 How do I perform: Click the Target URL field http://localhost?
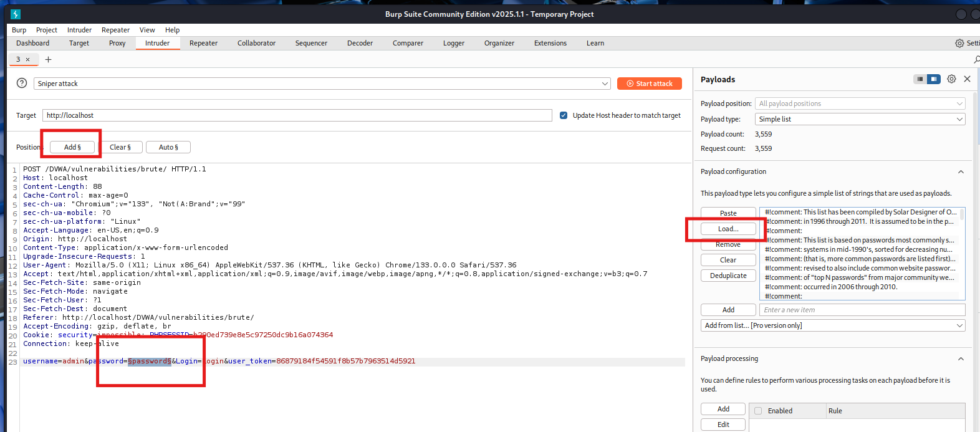[x=297, y=115]
